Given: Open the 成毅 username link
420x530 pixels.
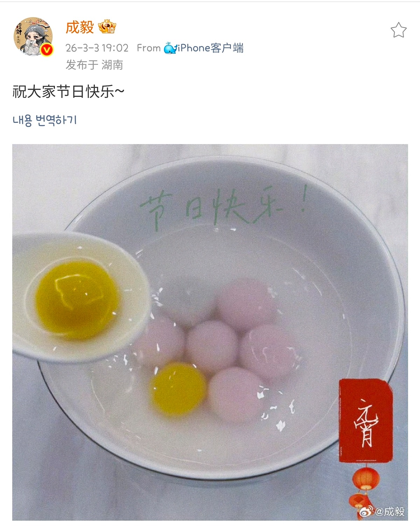Looking at the screenshot, I should point(80,27).
